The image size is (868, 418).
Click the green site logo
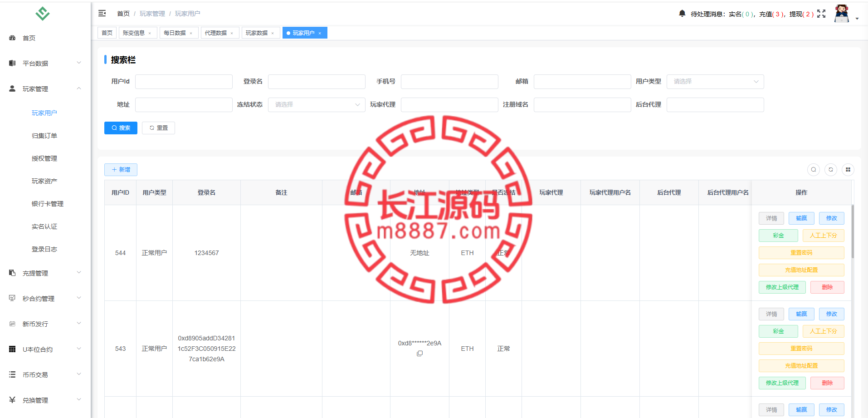click(43, 14)
